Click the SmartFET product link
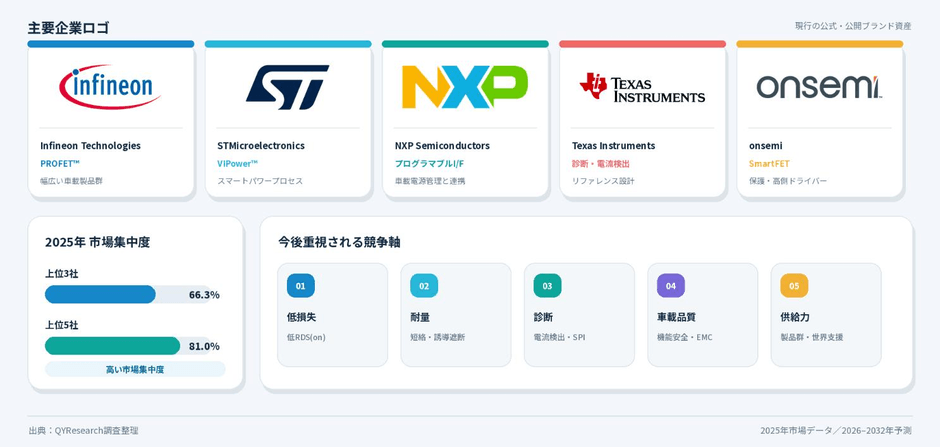 click(x=769, y=163)
